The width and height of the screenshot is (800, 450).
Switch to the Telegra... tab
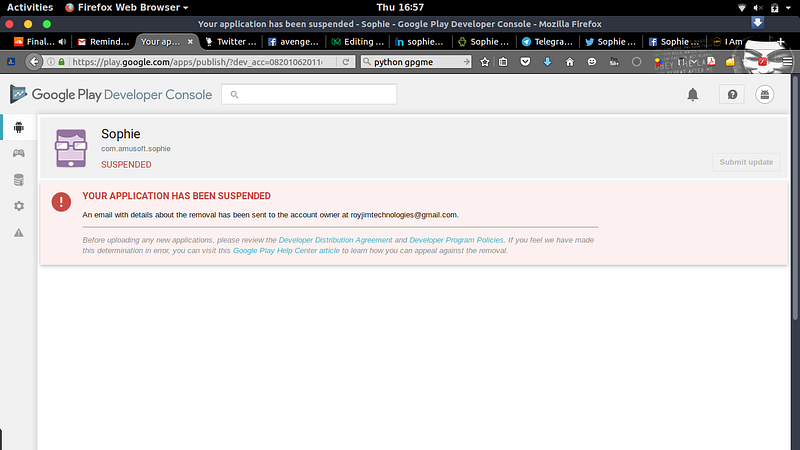[547, 42]
